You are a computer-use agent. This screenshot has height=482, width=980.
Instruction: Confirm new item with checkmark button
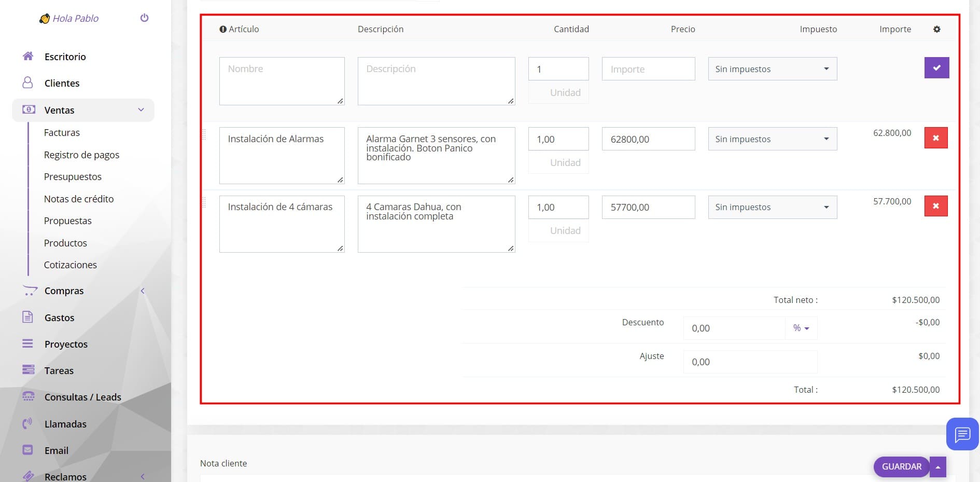pyautogui.click(x=936, y=67)
